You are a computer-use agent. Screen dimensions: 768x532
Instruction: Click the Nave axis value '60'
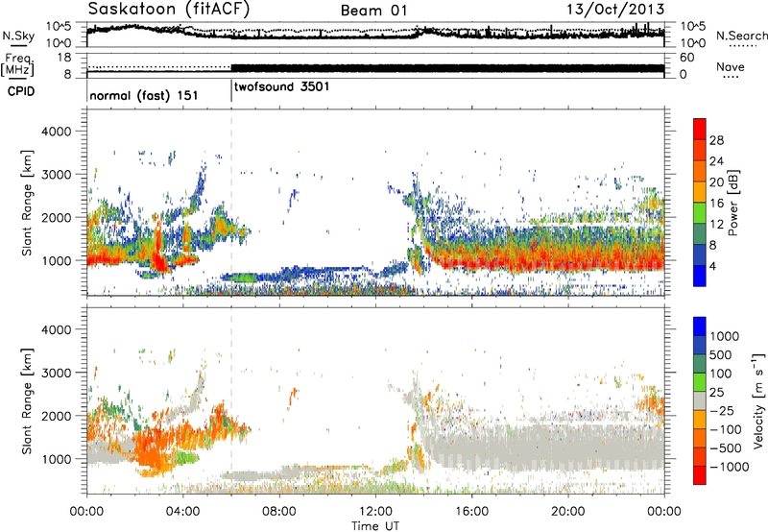(x=687, y=58)
